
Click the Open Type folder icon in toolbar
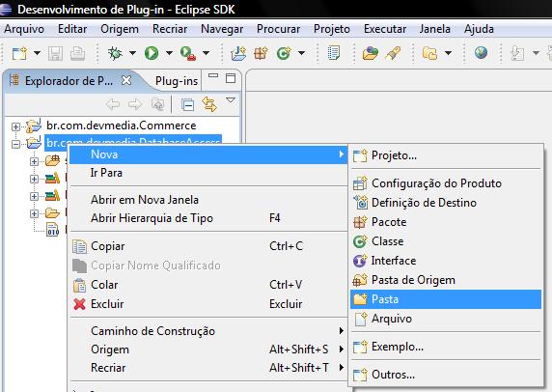tap(371, 53)
